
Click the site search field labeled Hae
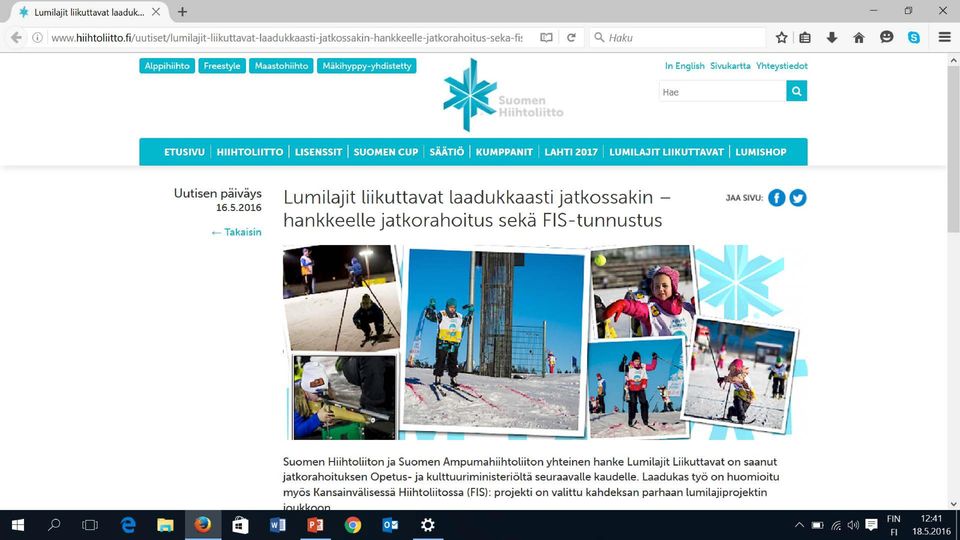[x=722, y=92]
